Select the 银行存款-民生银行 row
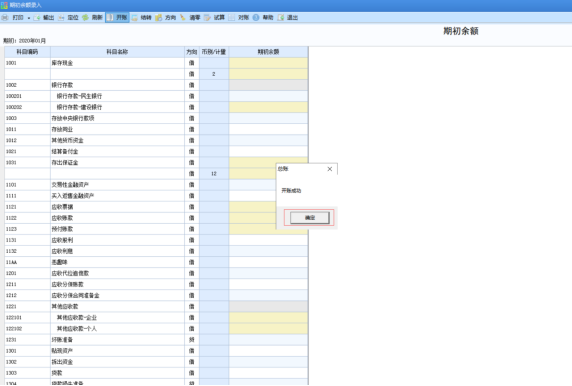The image size is (572, 386). point(156,96)
